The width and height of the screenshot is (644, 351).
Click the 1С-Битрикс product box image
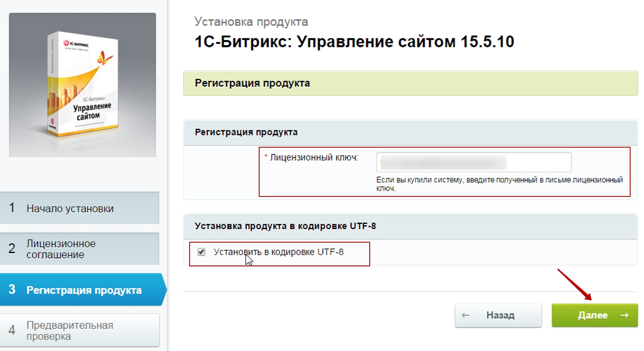click(x=82, y=85)
